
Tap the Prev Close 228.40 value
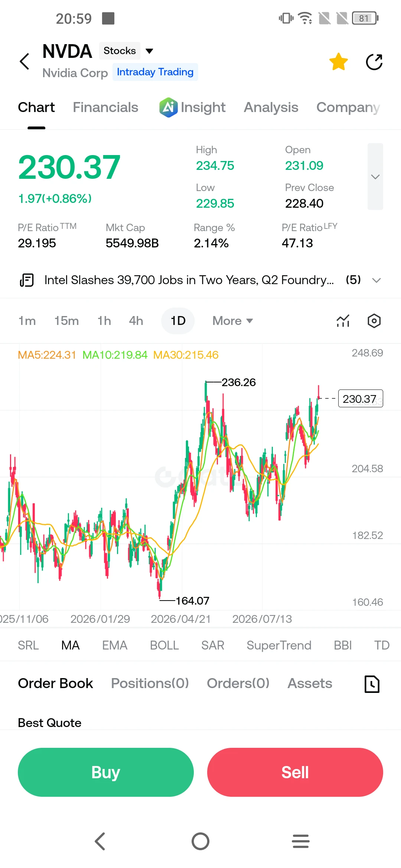[x=304, y=204]
